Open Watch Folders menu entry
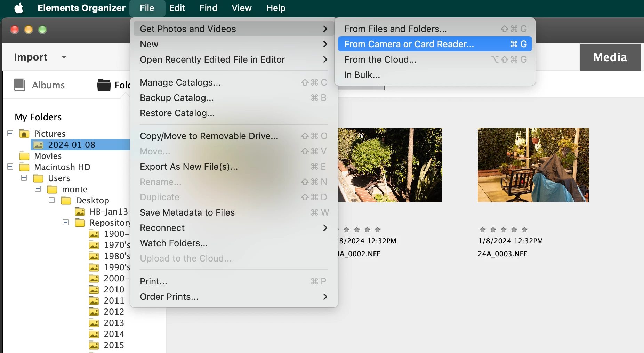 tap(234, 243)
